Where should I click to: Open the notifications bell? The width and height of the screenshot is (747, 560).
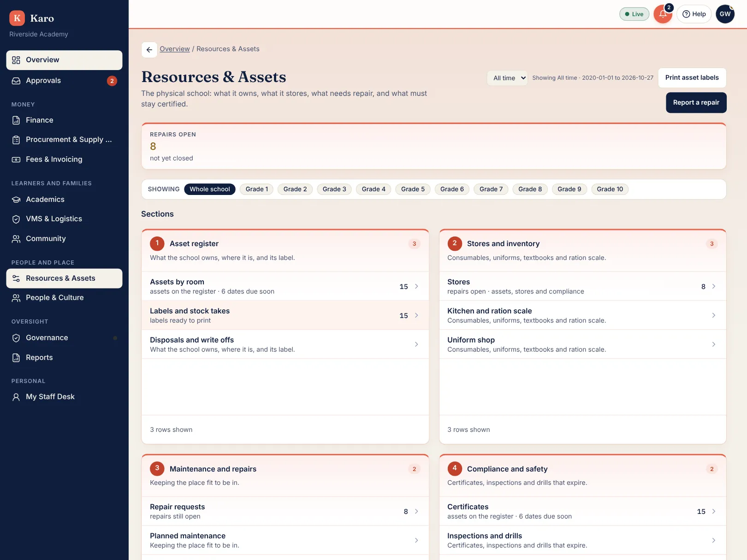pyautogui.click(x=663, y=14)
